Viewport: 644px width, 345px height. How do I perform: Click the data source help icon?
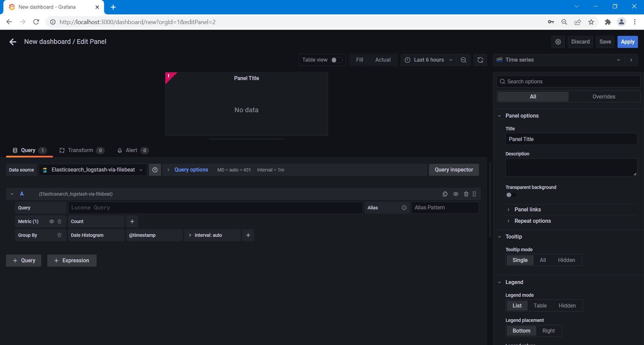[x=155, y=170]
